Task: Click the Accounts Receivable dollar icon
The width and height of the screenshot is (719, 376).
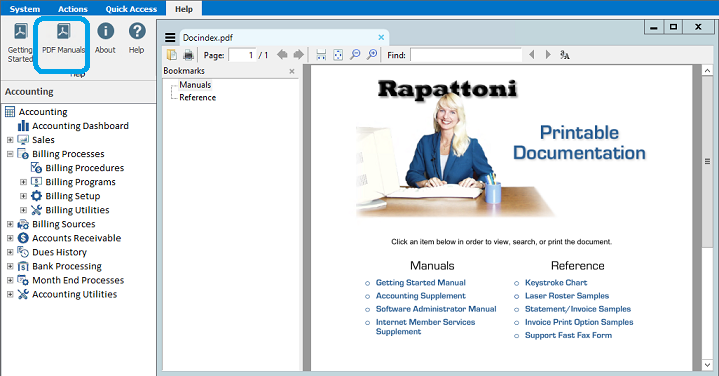Action: coord(23,238)
